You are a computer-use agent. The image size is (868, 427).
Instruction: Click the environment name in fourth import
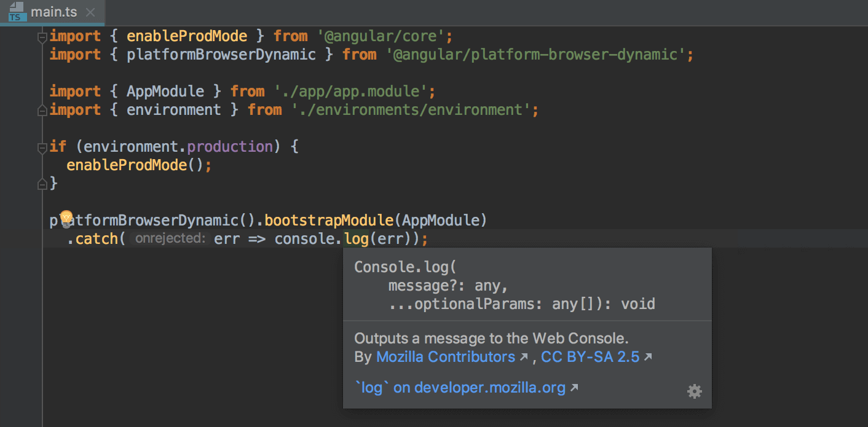pyautogui.click(x=174, y=110)
